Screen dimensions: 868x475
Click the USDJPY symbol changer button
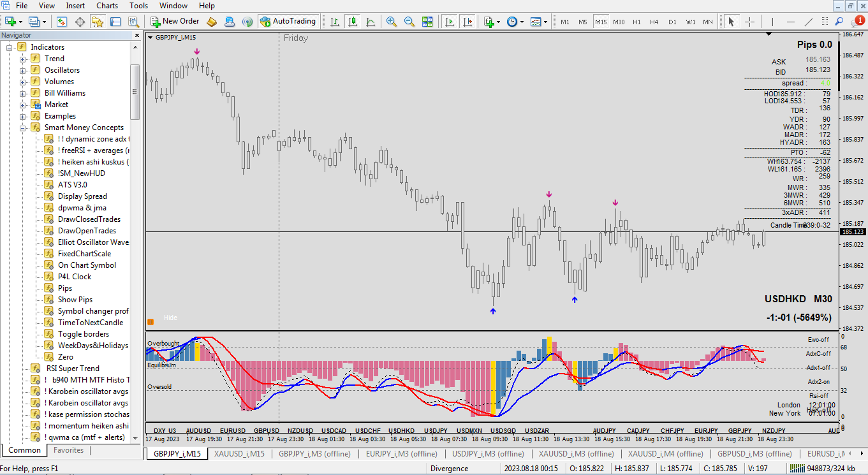pyautogui.click(x=436, y=431)
